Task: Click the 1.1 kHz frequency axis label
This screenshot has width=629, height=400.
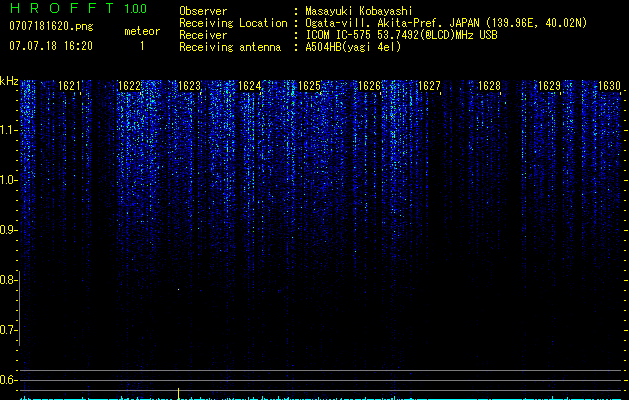Action: click(x=8, y=130)
